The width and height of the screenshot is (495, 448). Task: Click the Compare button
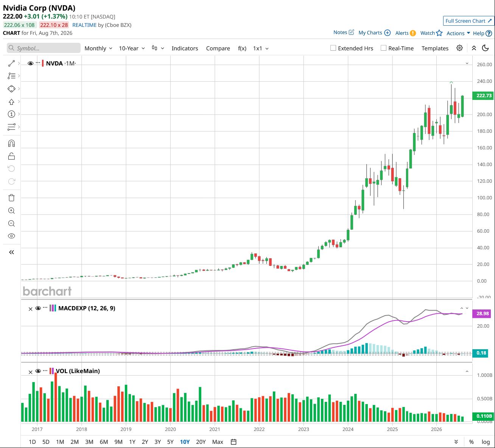click(x=218, y=48)
